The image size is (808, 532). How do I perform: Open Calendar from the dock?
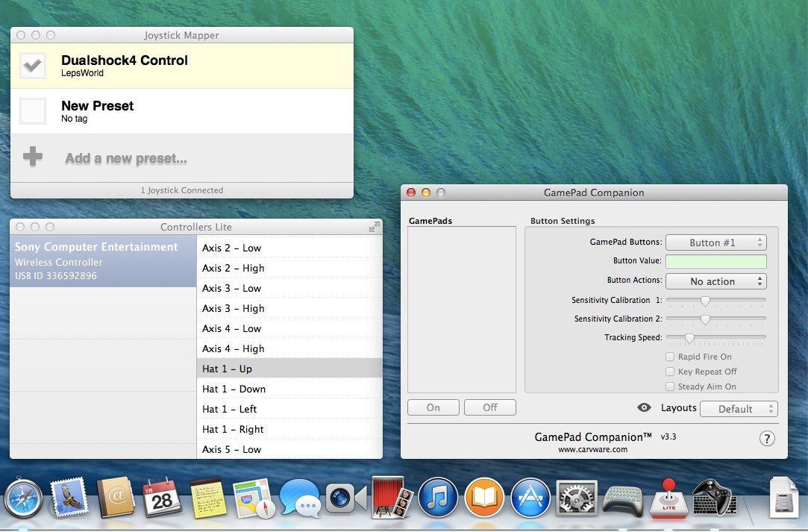161,498
